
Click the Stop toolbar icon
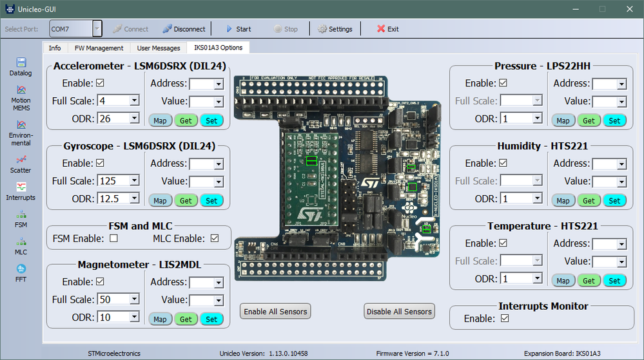(x=278, y=29)
